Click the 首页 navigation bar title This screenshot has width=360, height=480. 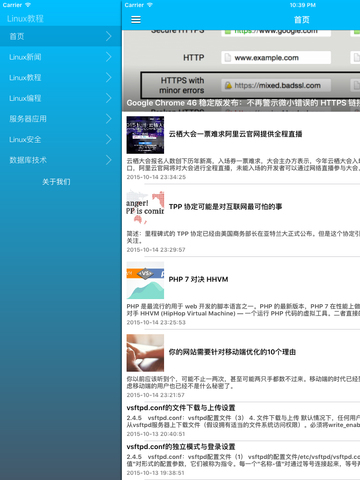301,20
